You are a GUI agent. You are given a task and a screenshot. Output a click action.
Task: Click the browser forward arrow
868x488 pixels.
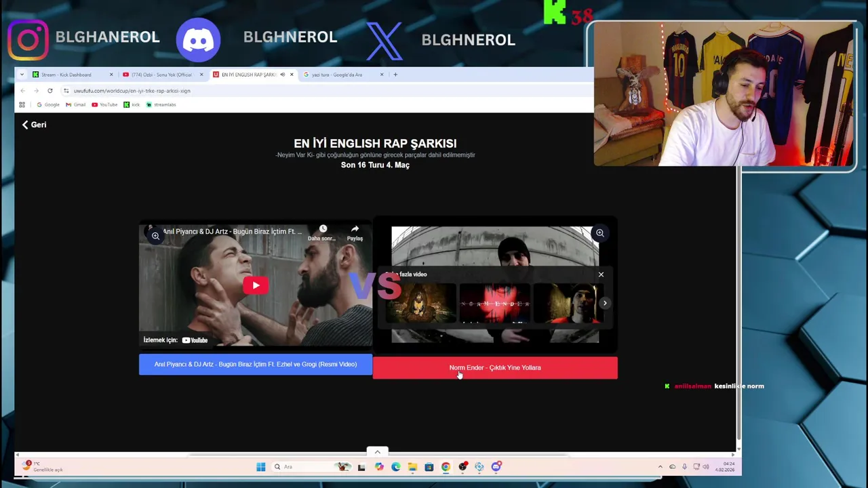tap(36, 91)
